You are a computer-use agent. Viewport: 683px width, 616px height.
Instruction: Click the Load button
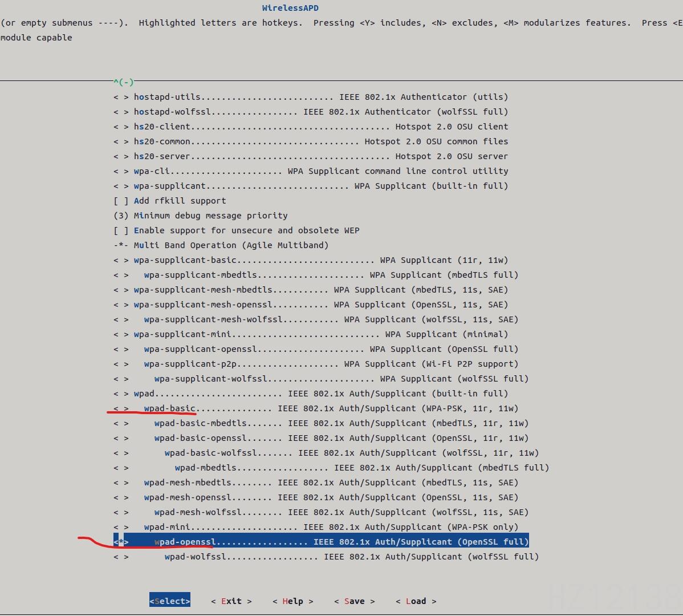416,601
